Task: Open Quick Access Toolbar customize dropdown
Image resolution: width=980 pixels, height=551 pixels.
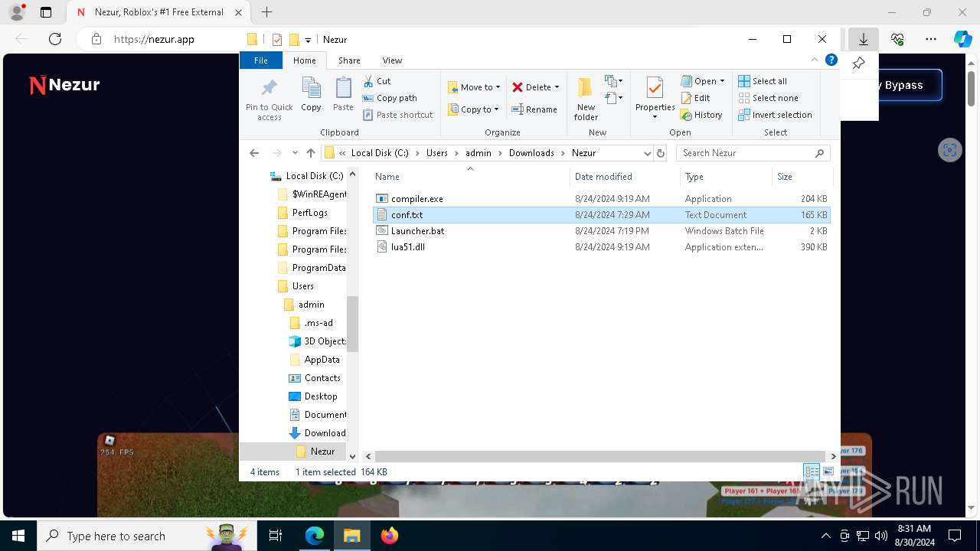Action: point(308,40)
